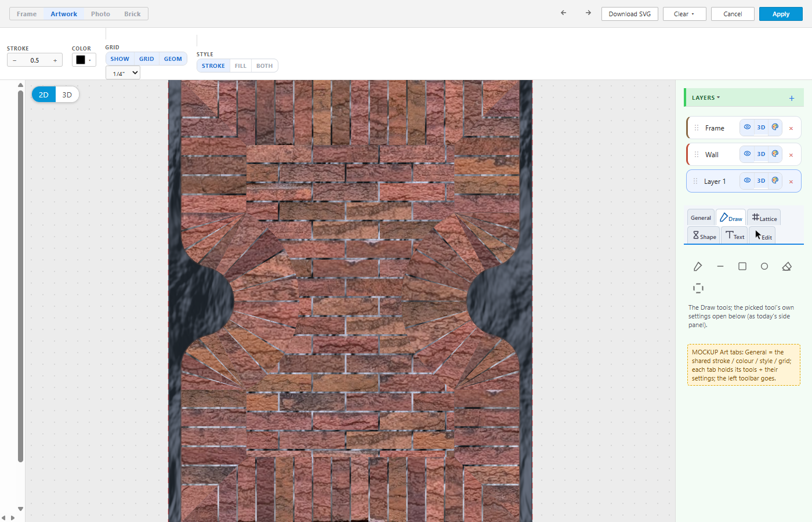Image resolution: width=812 pixels, height=522 pixels.
Task: Select the Frame layer name
Action: [x=715, y=128]
